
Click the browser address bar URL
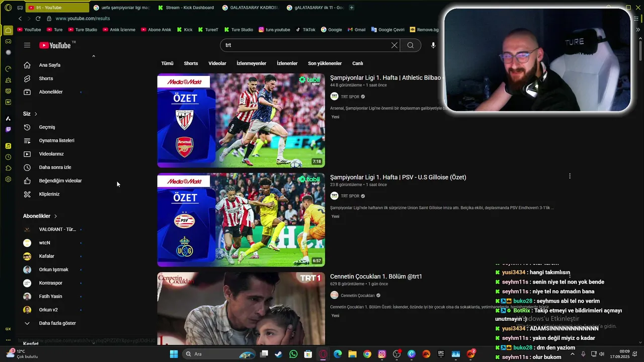[x=83, y=19]
